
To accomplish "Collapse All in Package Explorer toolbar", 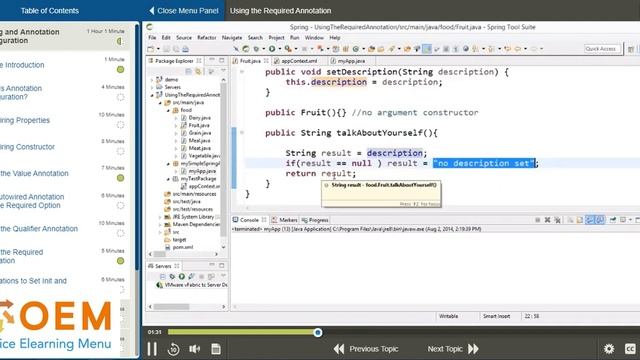I will [x=189, y=71].
